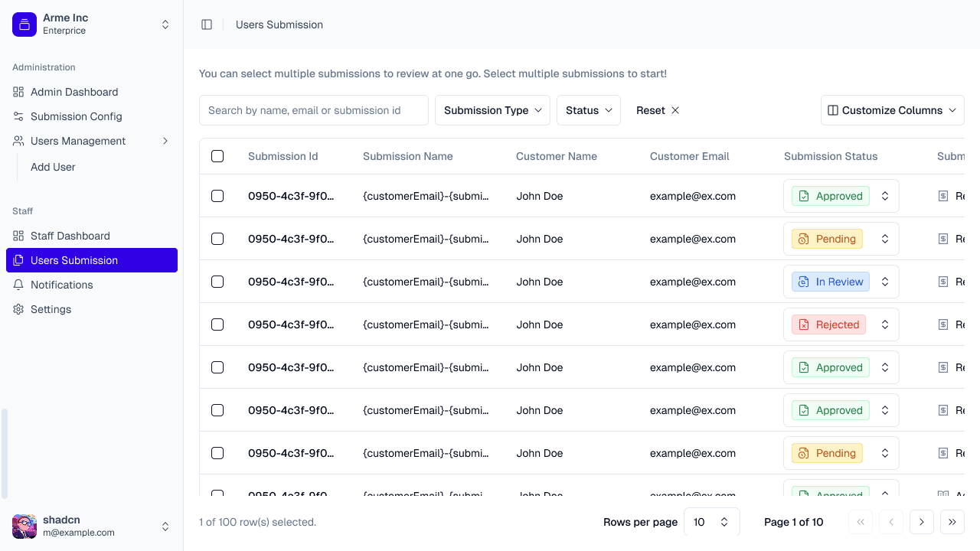Check the first submission row's checkbox
Viewport: 980px width, 551px height.
(x=217, y=196)
